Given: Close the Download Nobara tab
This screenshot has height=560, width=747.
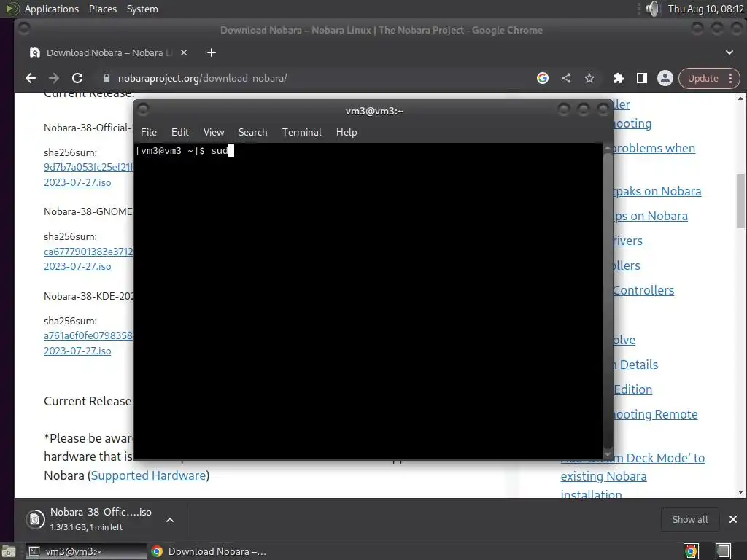Looking at the screenshot, I should coord(184,52).
